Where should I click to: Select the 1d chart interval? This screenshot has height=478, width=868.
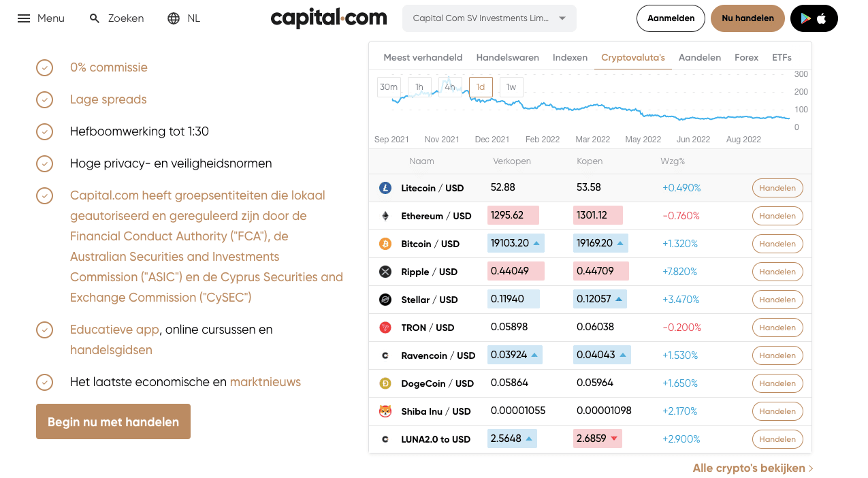click(x=481, y=87)
